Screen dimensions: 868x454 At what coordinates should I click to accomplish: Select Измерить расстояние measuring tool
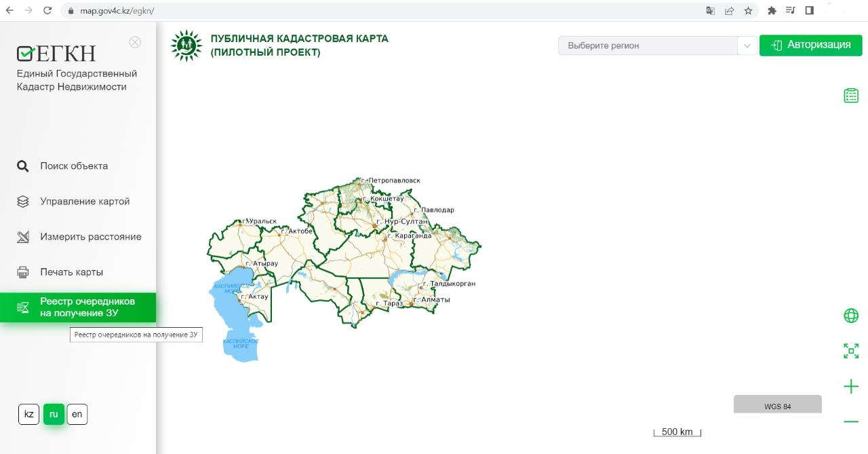(x=90, y=237)
